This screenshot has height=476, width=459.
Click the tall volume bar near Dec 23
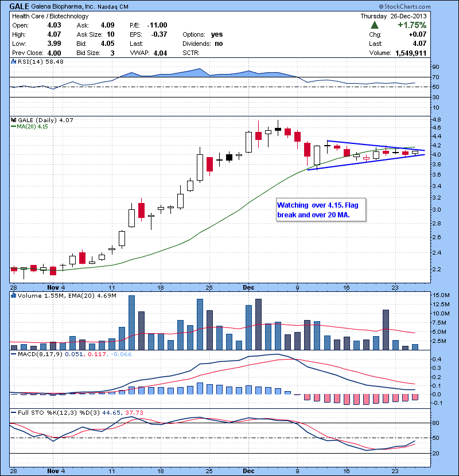(386, 330)
